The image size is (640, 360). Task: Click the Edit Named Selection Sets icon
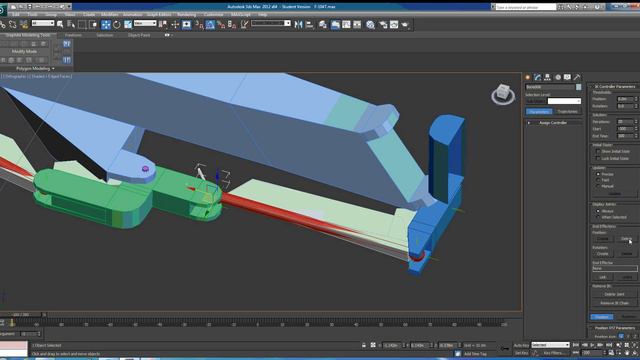pyautogui.click(x=244, y=24)
